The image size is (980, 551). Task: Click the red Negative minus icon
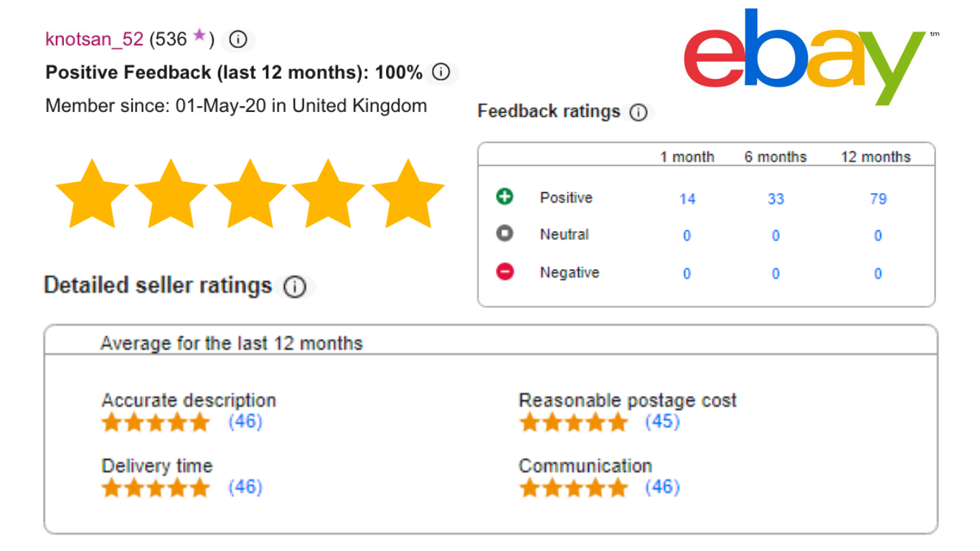505,272
